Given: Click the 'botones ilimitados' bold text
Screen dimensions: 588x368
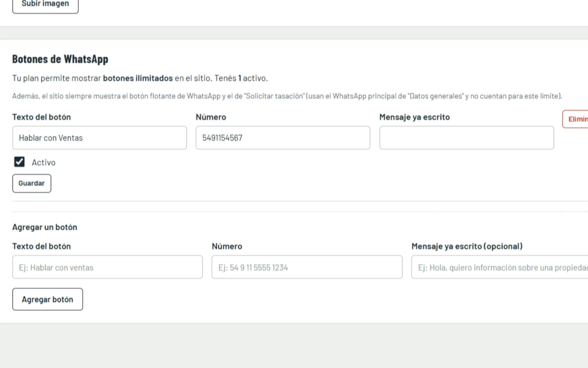Looking at the screenshot, I should [138, 78].
